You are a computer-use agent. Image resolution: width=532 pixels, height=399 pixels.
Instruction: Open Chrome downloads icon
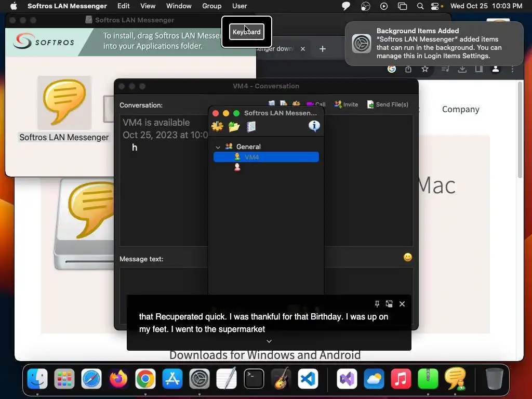click(x=462, y=69)
